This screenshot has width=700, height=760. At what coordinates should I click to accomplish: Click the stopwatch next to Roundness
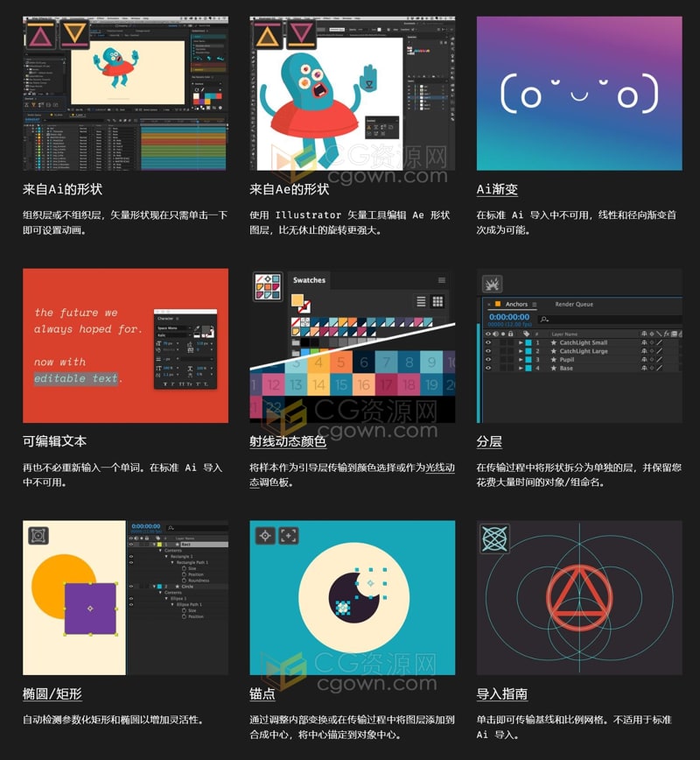(184, 581)
